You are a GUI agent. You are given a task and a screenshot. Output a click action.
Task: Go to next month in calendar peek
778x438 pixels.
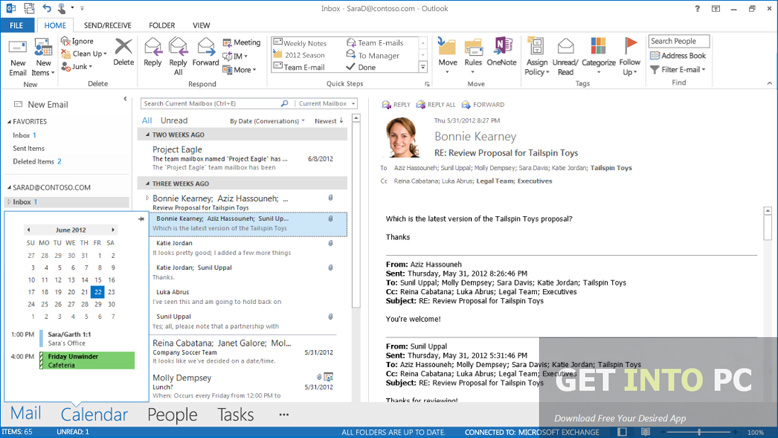coord(113,230)
